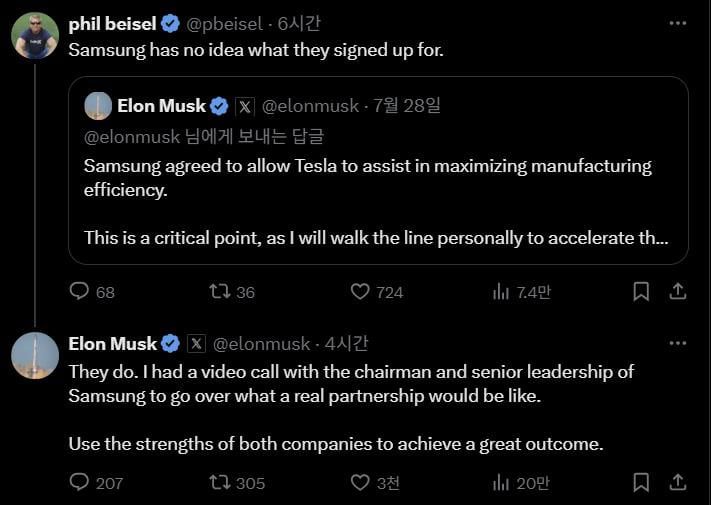The image size is (711, 505).
Task: Like phil beisel's post
Action: point(361,291)
